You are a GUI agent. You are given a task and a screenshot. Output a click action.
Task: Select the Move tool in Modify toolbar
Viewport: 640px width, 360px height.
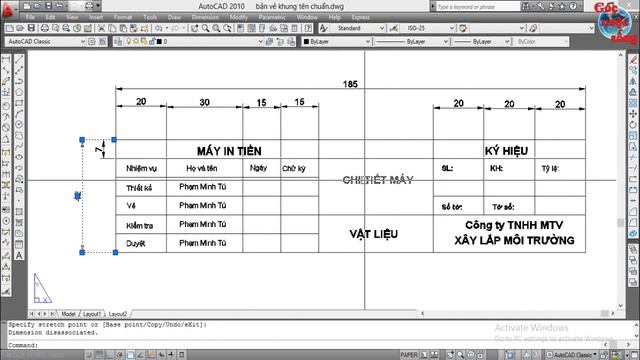633,113
